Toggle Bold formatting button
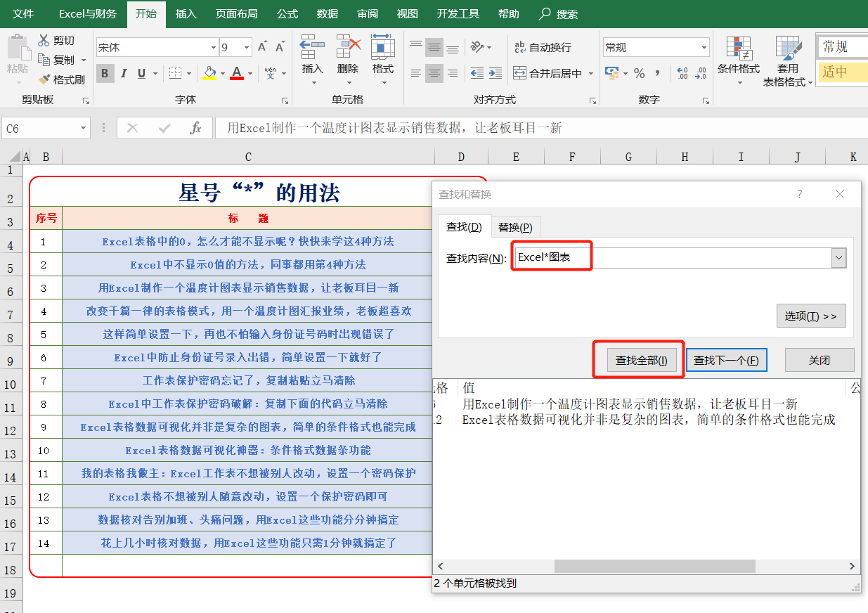The width and height of the screenshot is (868, 613). click(105, 73)
